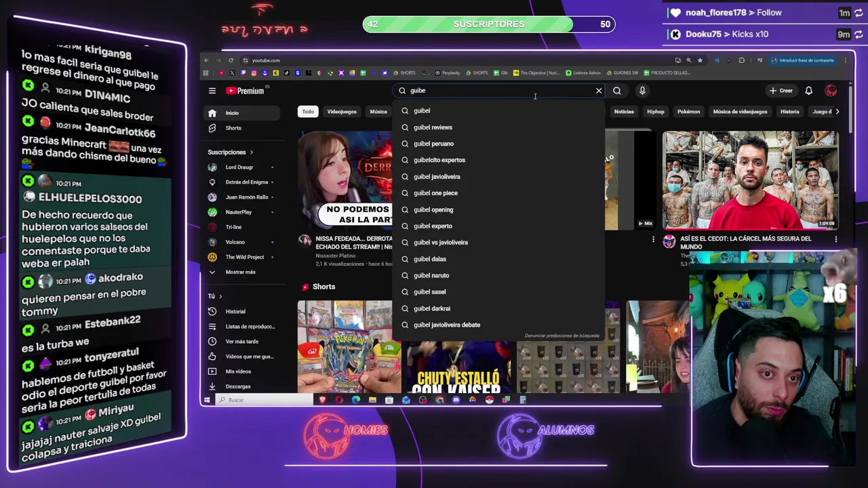Go back with the browser back arrow

coord(206,60)
